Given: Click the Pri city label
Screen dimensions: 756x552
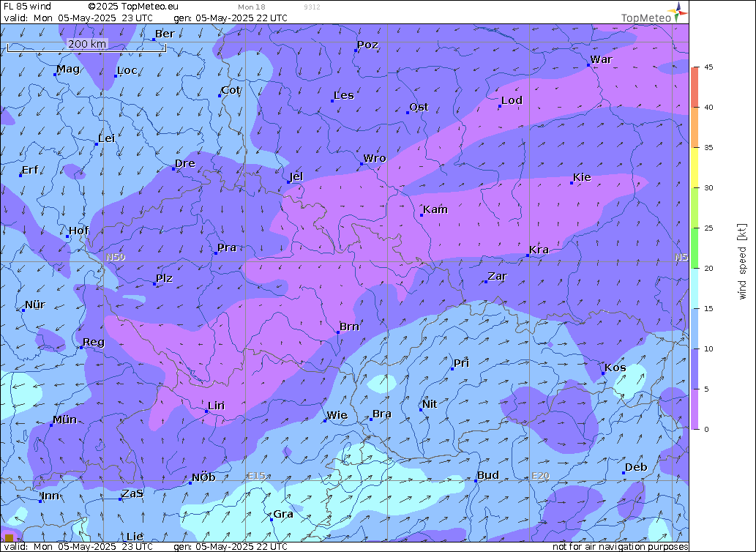Looking at the screenshot, I should [x=461, y=363].
